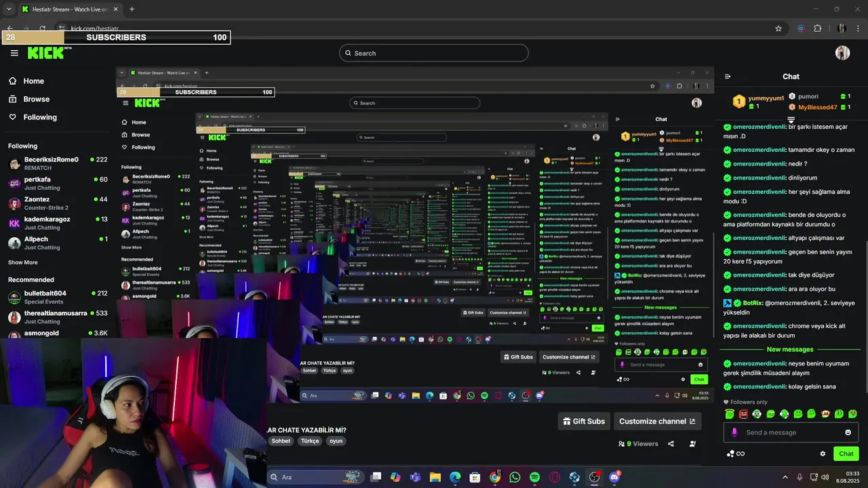Collapse the chat panel arrow icon
This screenshot has height=488, width=868.
click(x=728, y=77)
